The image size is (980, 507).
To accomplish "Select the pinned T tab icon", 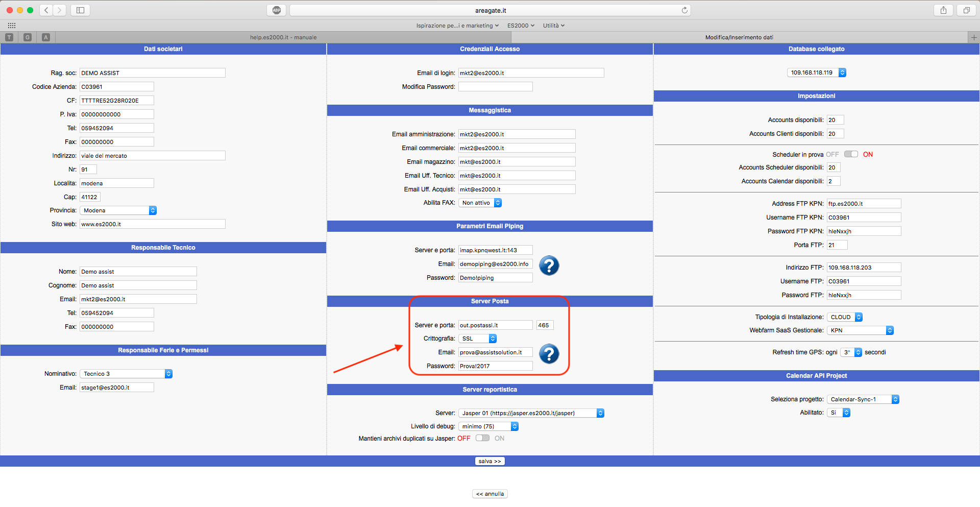I will click(x=9, y=37).
